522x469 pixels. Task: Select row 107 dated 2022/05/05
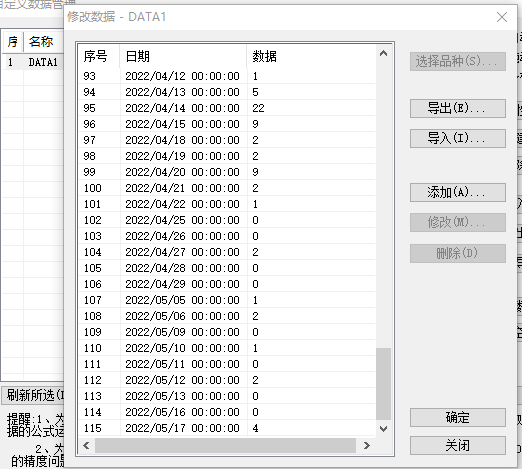(227, 300)
